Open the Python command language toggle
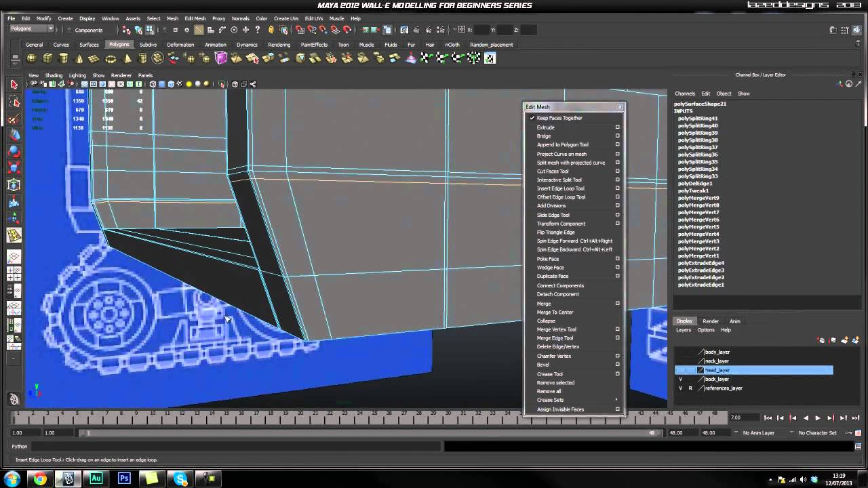The image size is (868, 488). tap(20, 446)
